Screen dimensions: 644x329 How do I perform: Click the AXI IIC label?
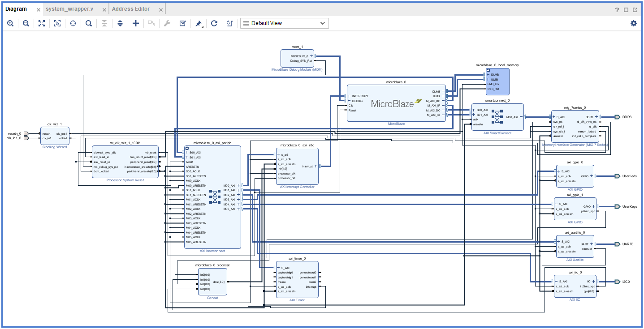coord(575,299)
